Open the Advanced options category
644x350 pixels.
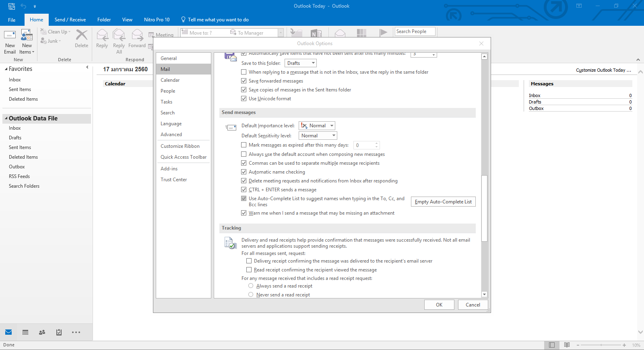(183, 135)
